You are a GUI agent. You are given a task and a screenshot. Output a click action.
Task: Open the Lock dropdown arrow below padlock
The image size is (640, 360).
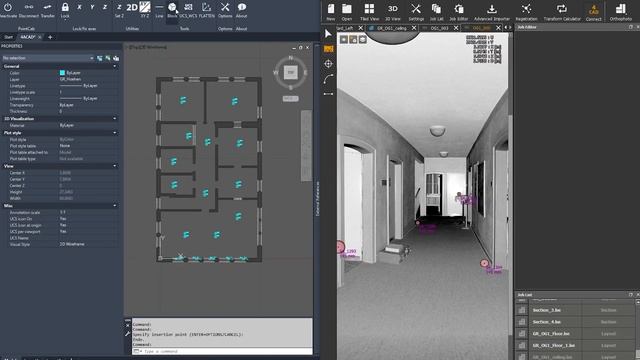coord(65,19)
